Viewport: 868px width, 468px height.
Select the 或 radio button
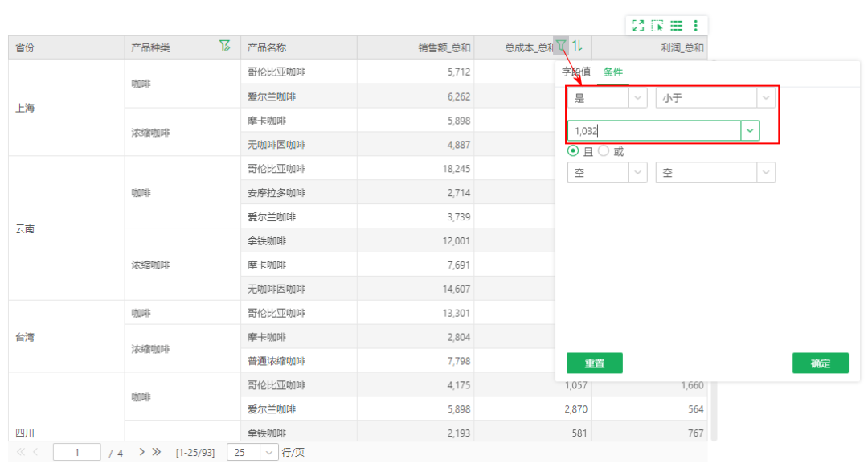603,150
